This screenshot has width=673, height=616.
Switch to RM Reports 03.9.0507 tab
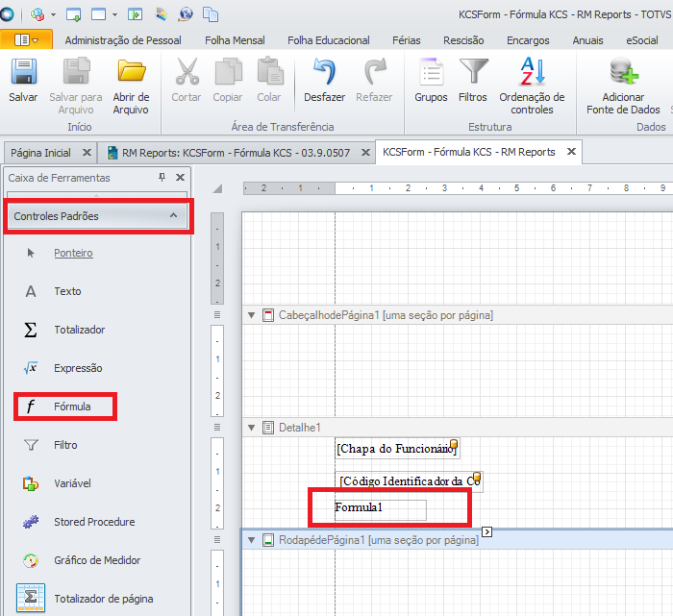coord(236,153)
